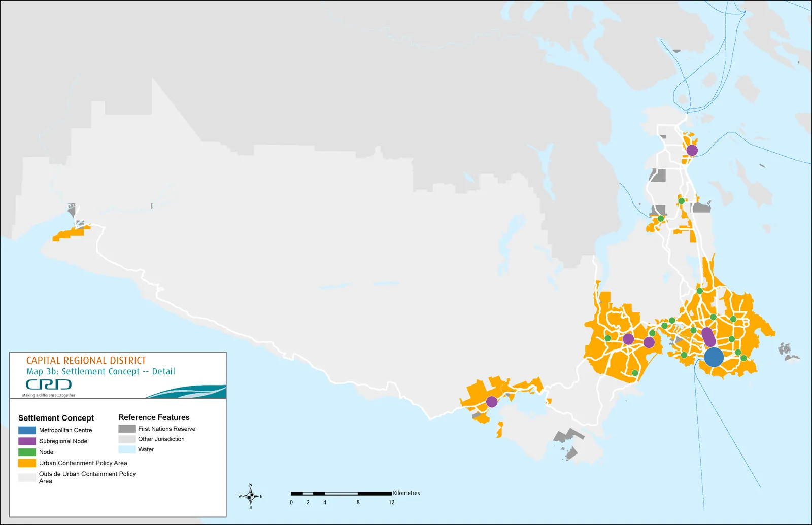Click the 'Settlement Concept' legend heading
Image resolution: width=812 pixels, height=525 pixels.
[56, 418]
